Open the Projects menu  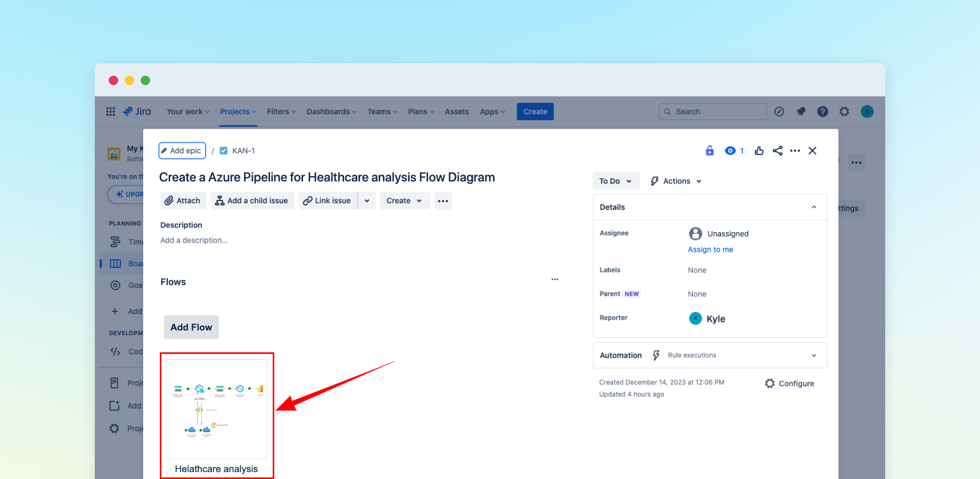pyautogui.click(x=238, y=112)
